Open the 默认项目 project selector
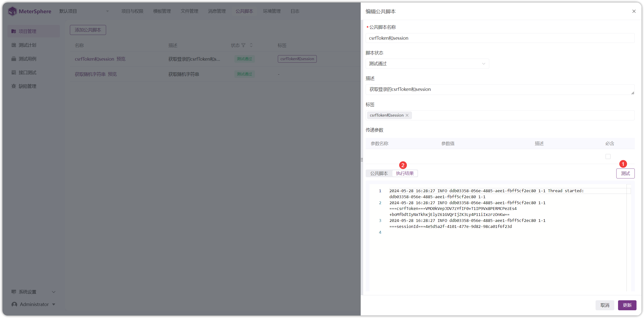644x318 pixels. 84,11
